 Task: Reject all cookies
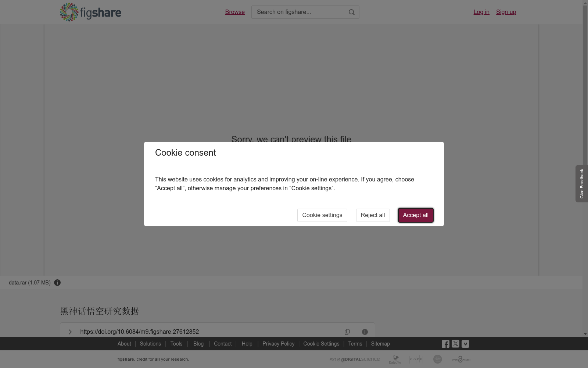373,215
